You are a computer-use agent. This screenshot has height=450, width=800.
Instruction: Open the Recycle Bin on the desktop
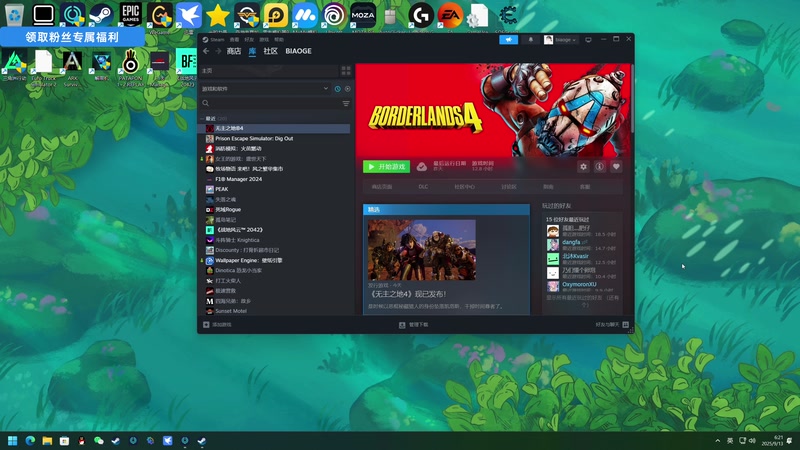[14, 15]
